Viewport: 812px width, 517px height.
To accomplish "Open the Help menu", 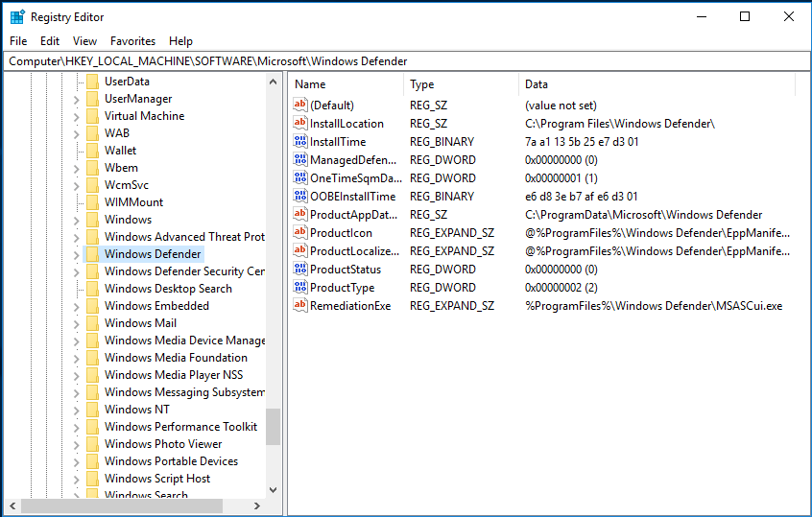I will click(x=180, y=41).
